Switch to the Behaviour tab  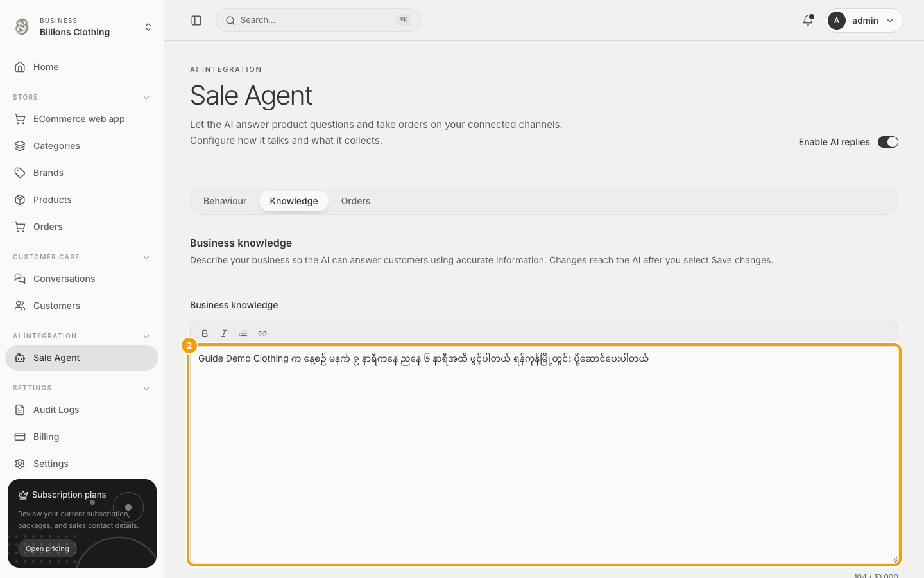[x=225, y=201]
